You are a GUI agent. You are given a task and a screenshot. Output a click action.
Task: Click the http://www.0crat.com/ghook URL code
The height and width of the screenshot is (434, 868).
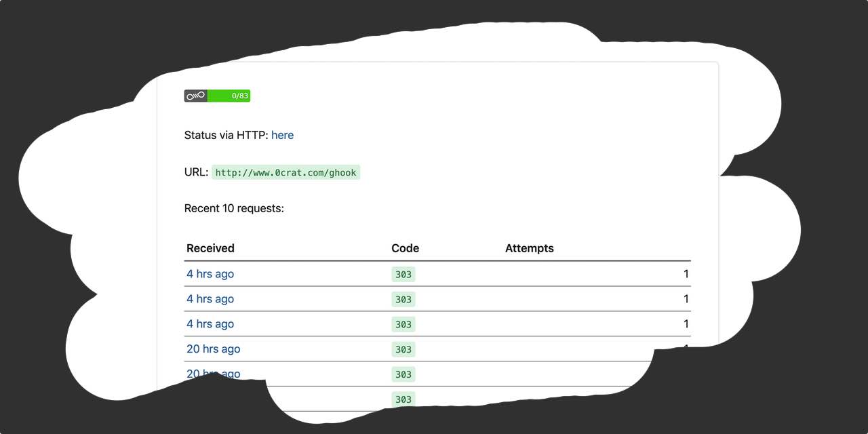pos(285,172)
